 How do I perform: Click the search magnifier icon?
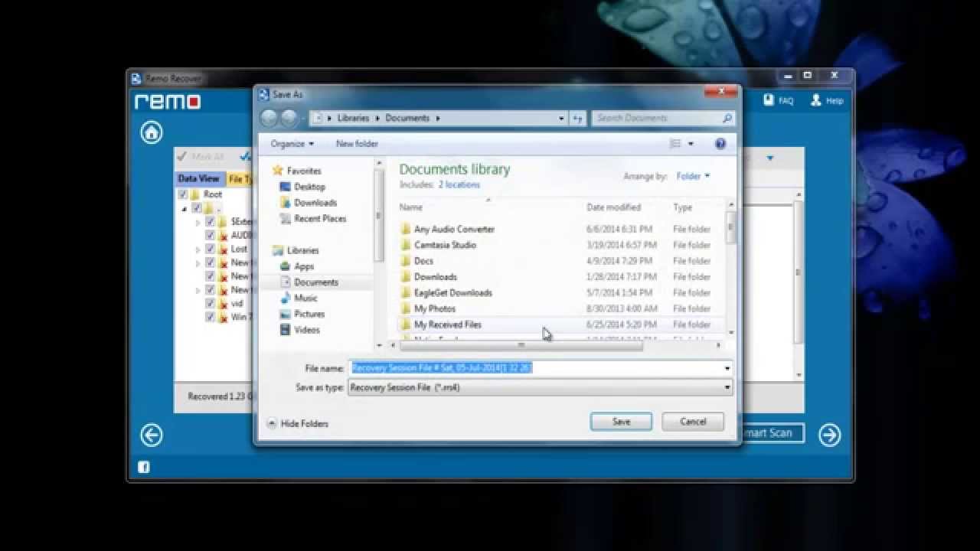coord(727,118)
